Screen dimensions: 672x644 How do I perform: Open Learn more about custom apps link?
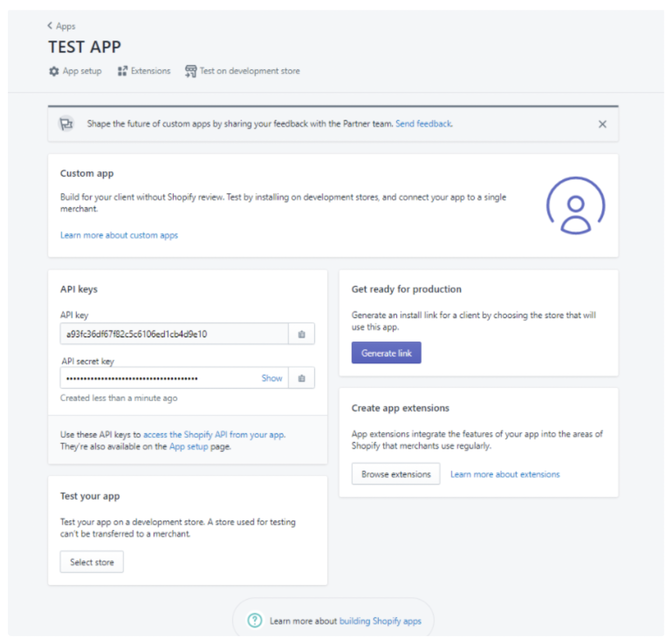point(119,235)
